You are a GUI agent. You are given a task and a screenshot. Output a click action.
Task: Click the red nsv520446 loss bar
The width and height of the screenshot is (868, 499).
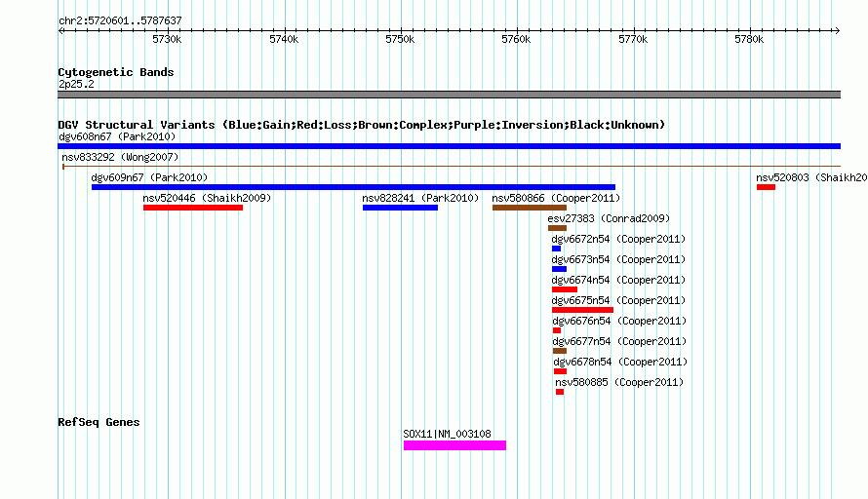pos(193,208)
